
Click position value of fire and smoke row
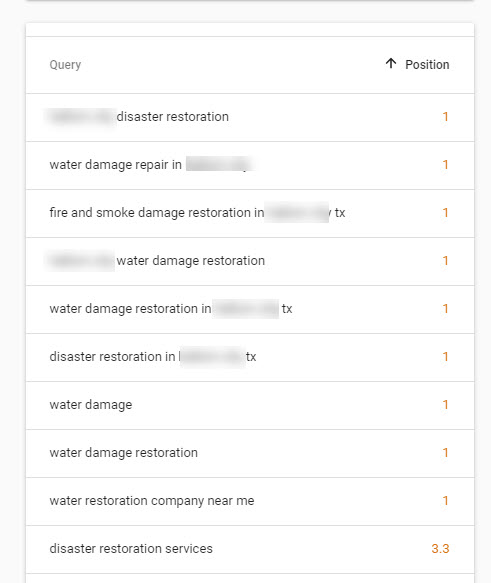pyautogui.click(x=445, y=213)
